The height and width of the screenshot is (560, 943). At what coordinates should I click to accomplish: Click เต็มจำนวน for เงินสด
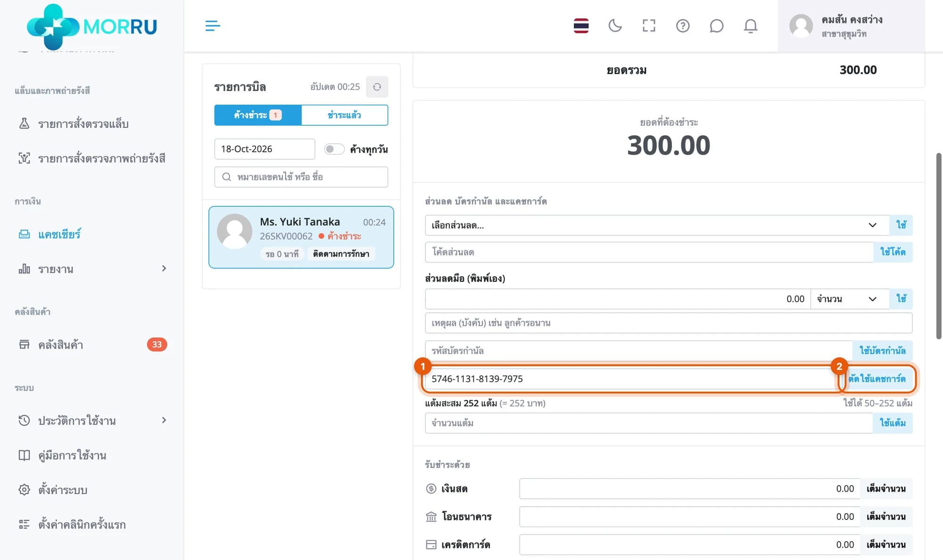pyautogui.click(x=886, y=489)
